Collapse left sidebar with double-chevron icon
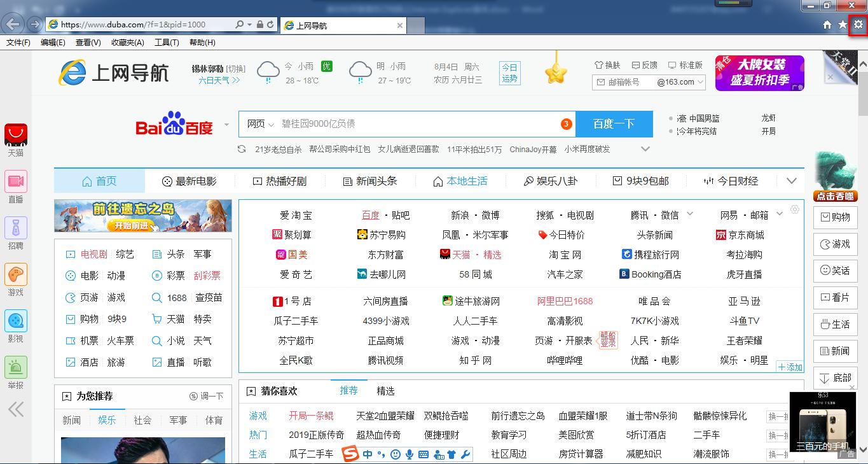 (16, 409)
